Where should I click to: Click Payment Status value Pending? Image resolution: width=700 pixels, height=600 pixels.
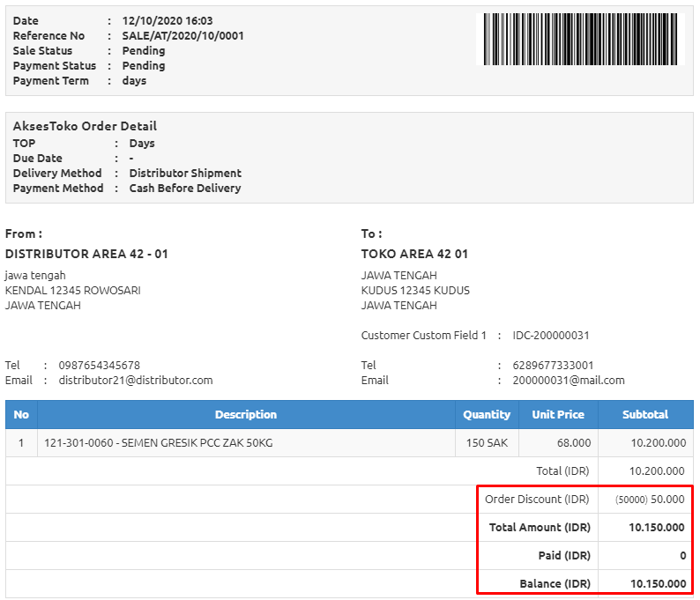pos(144,66)
